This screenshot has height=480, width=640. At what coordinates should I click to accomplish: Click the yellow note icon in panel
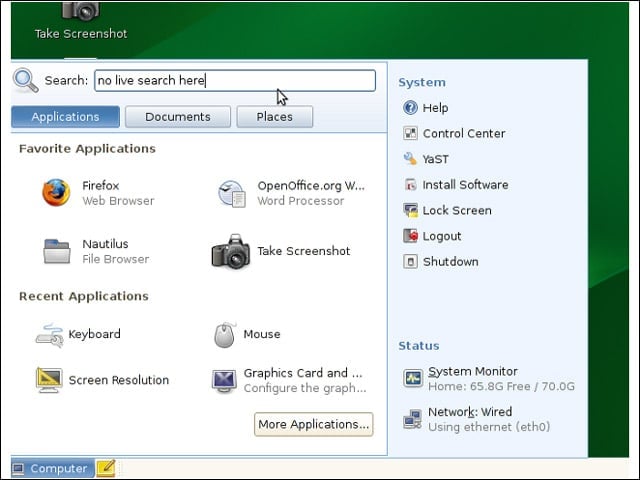tap(106, 468)
